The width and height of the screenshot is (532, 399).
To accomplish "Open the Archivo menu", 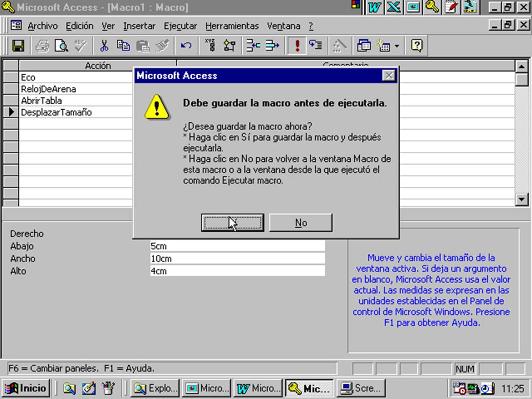I will pos(43,26).
